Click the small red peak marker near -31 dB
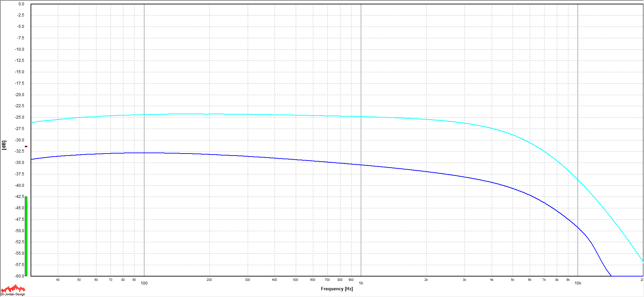Image resolution: width=644 pixels, height=297 pixels. click(26, 146)
